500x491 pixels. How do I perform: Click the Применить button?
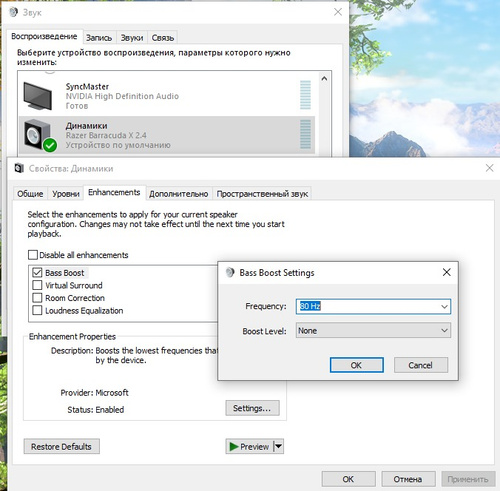(x=468, y=479)
